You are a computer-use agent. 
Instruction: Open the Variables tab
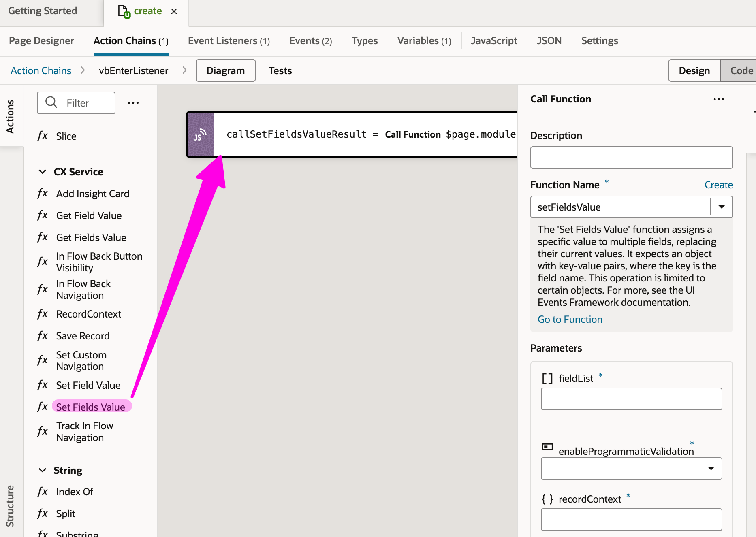pyautogui.click(x=424, y=41)
